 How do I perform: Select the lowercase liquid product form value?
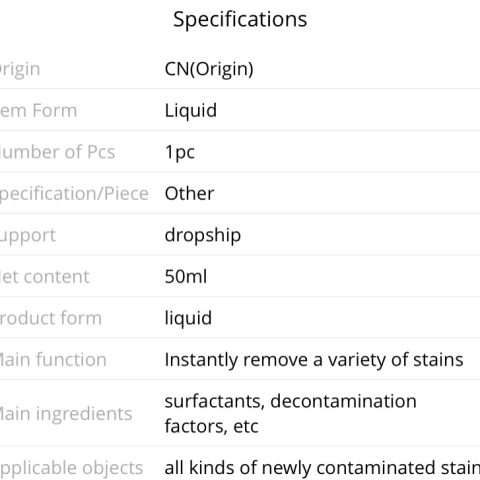188,318
